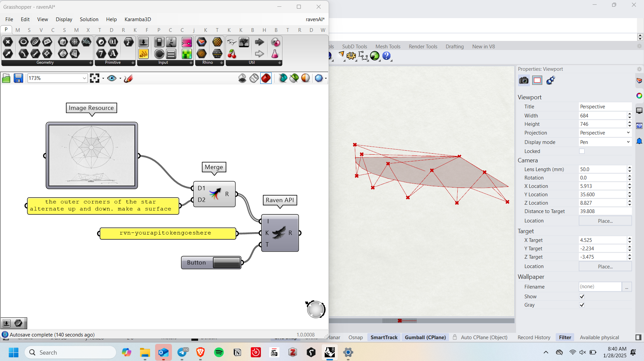Select the Point parameter icon in Geometry

point(8,42)
